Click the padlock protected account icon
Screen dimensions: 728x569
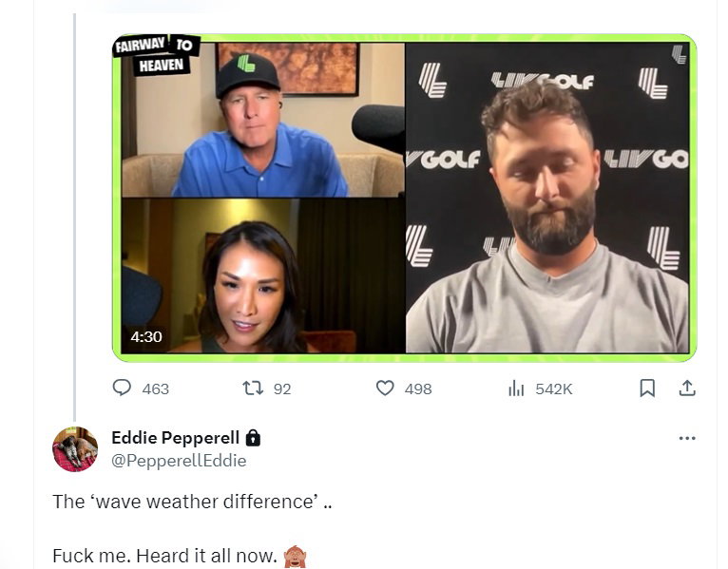(253, 438)
